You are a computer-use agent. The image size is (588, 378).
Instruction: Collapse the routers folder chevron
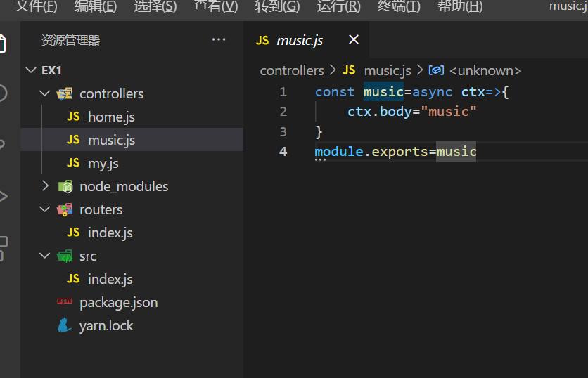(45, 209)
